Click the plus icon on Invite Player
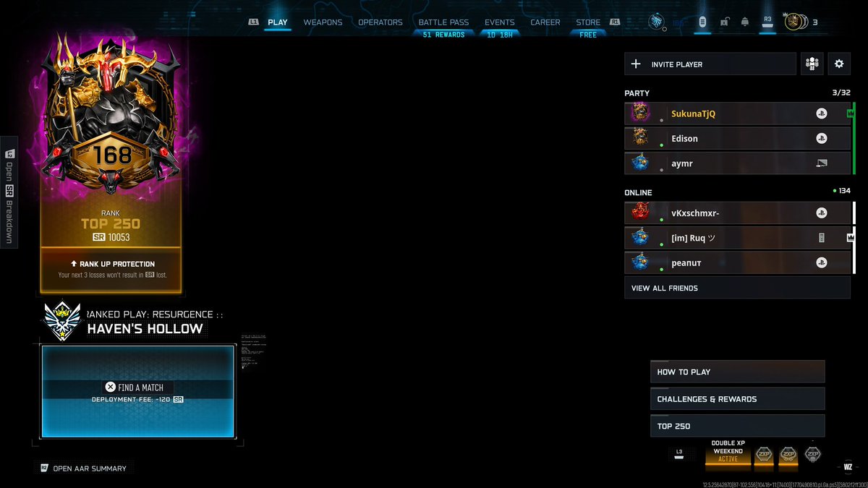The height and width of the screenshot is (488, 868). pyautogui.click(x=636, y=64)
